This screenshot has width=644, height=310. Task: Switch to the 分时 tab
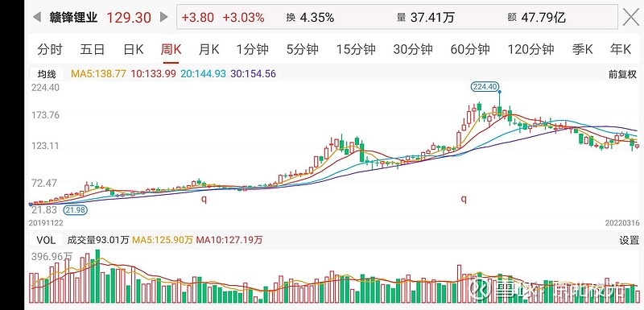tap(49, 50)
